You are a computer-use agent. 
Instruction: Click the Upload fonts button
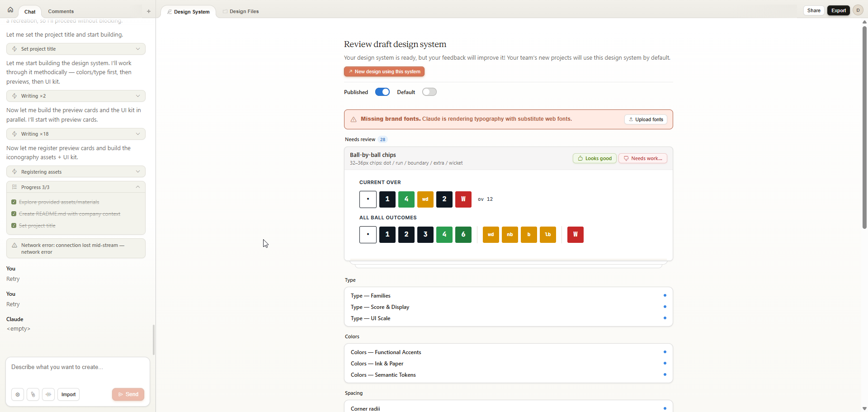click(x=646, y=119)
